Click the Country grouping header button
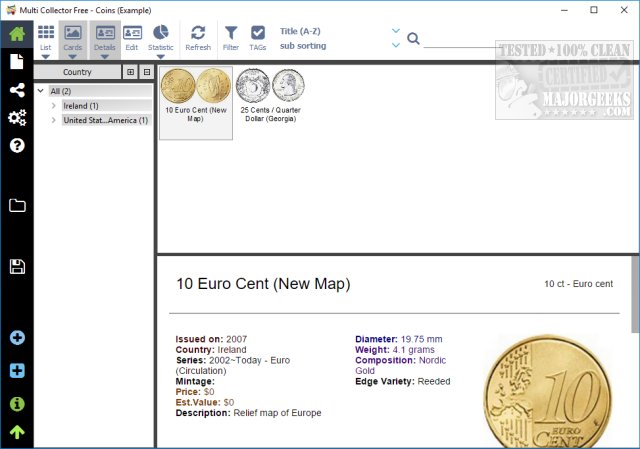This screenshot has width=640, height=449. pos(78,72)
